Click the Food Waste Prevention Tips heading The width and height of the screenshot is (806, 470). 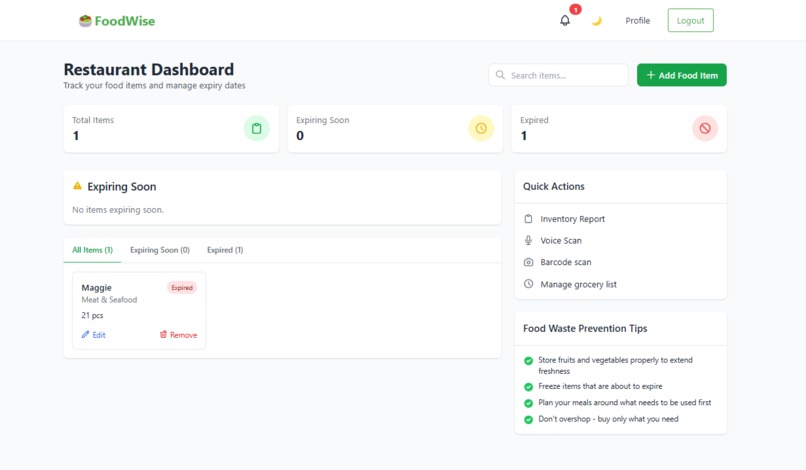[x=585, y=328]
